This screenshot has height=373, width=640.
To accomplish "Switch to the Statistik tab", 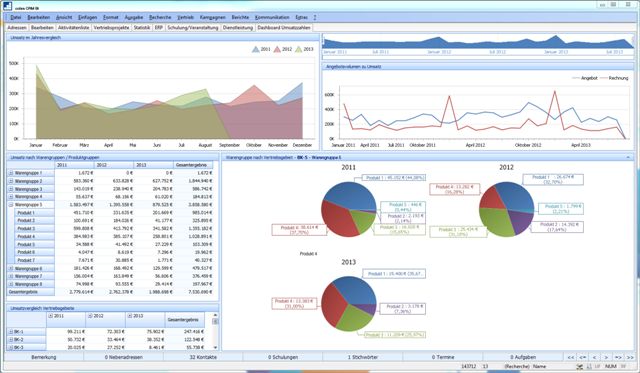I will 142,28.
